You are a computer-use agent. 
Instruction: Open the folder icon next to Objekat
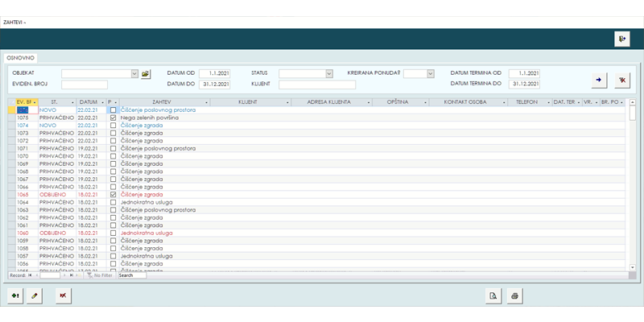pyautogui.click(x=146, y=73)
